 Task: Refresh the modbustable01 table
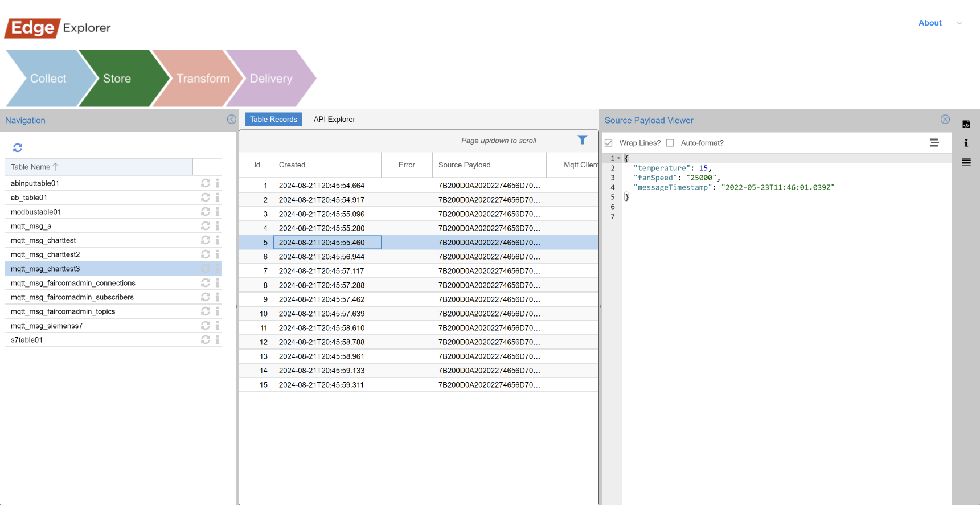pyautogui.click(x=206, y=212)
